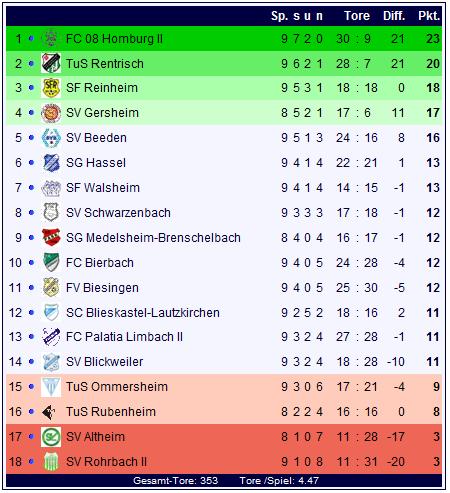The width and height of the screenshot is (450, 493).
Task: Click the SG Hassel blue crest
Action: click(51, 163)
